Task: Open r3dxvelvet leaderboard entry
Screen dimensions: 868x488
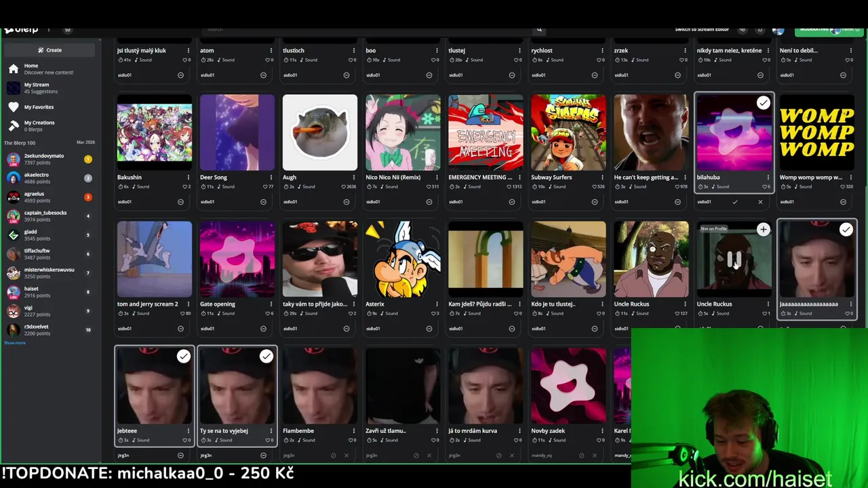Action: [x=49, y=330]
